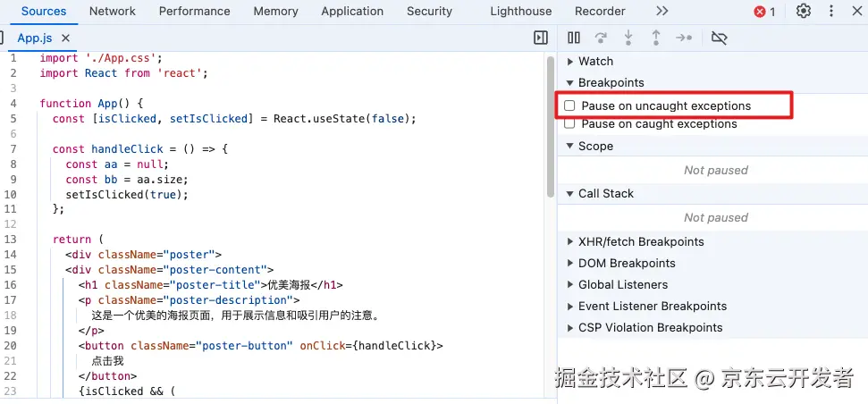Click the Step into icon
The width and height of the screenshot is (868, 404).
tap(628, 38)
